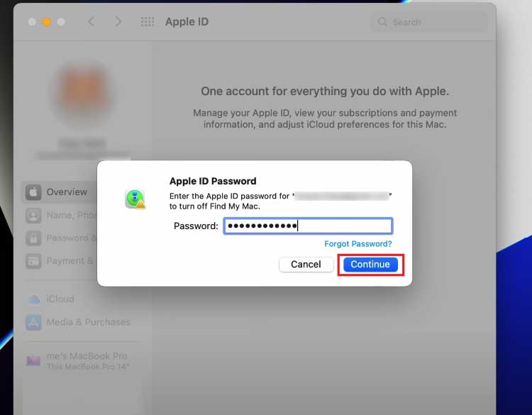Click the App Store Media icon

[33, 322]
